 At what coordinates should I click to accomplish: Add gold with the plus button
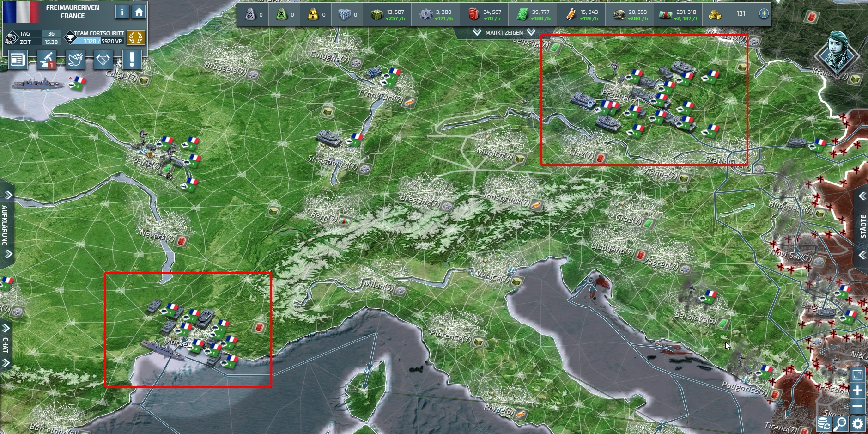tap(764, 14)
